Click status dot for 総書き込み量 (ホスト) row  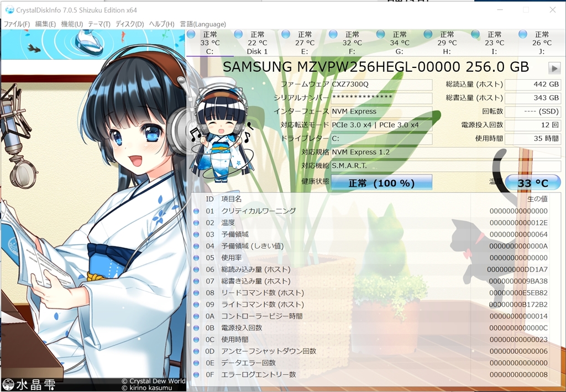tap(196, 281)
